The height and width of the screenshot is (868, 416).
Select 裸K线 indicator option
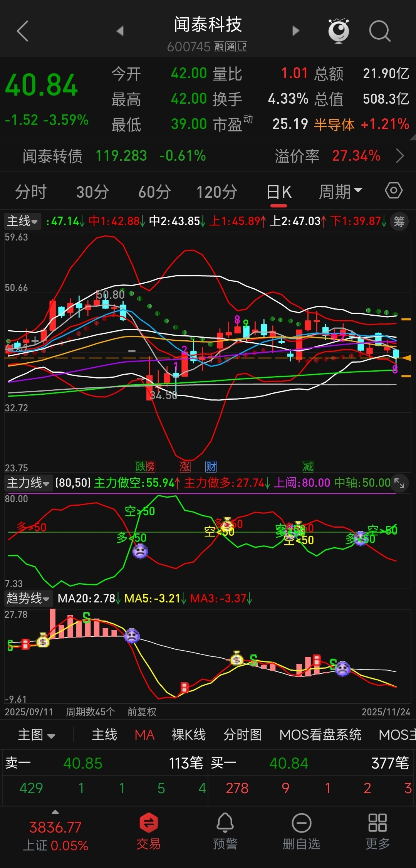[x=189, y=735]
